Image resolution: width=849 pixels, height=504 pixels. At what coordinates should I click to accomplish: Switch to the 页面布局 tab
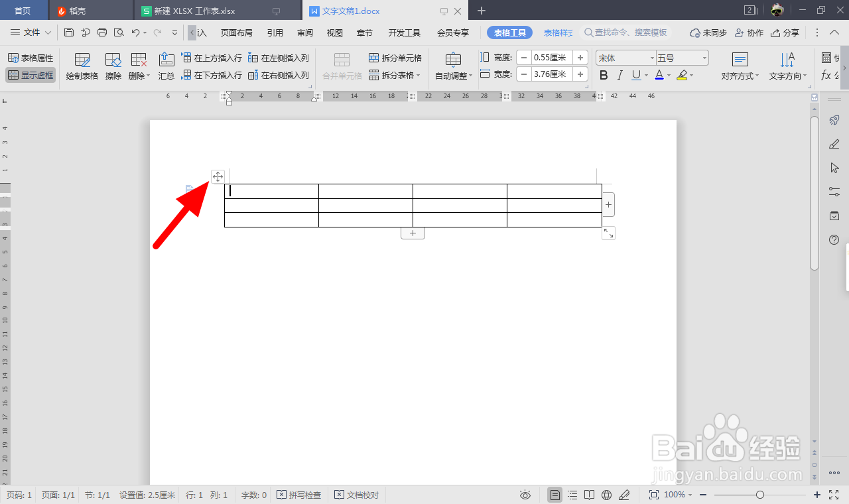click(236, 32)
